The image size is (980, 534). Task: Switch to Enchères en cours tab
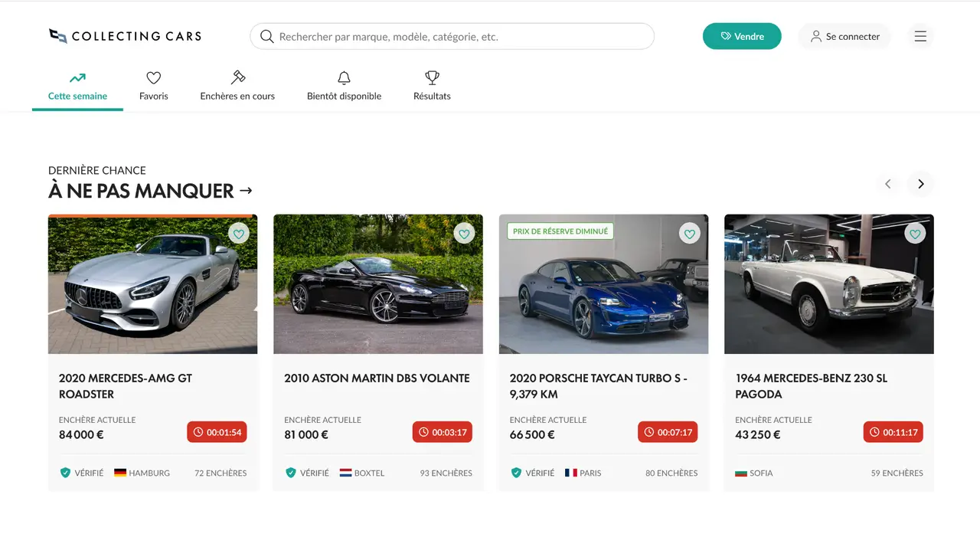coord(237,86)
